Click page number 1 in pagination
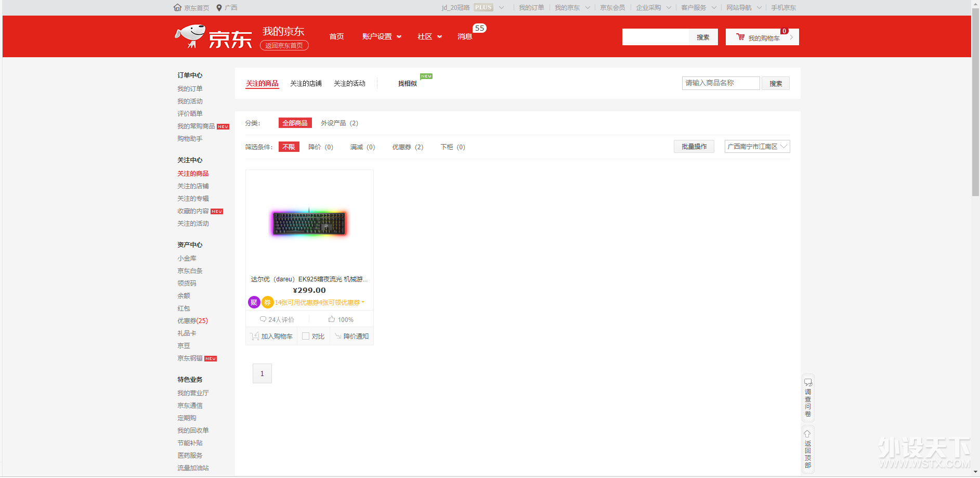The width and height of the screenshot is (980, 478). coord(262,373)
